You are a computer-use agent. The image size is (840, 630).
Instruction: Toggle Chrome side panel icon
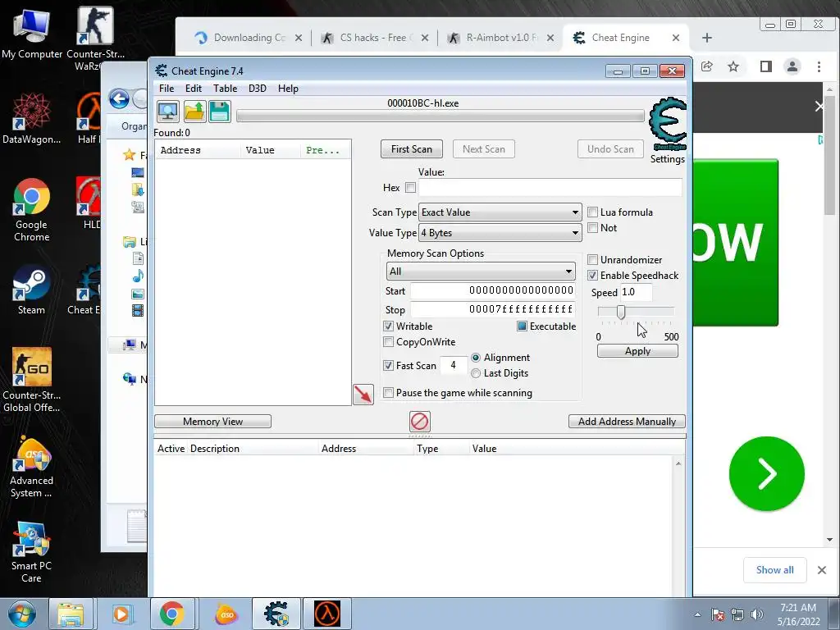tap(766, 66)
